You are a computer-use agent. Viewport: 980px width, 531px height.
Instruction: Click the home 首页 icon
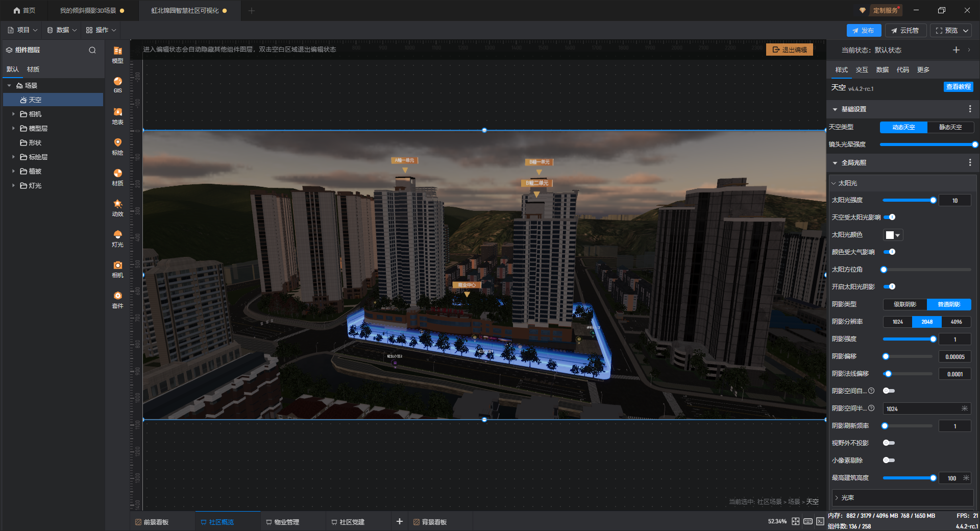click(17, 10)
